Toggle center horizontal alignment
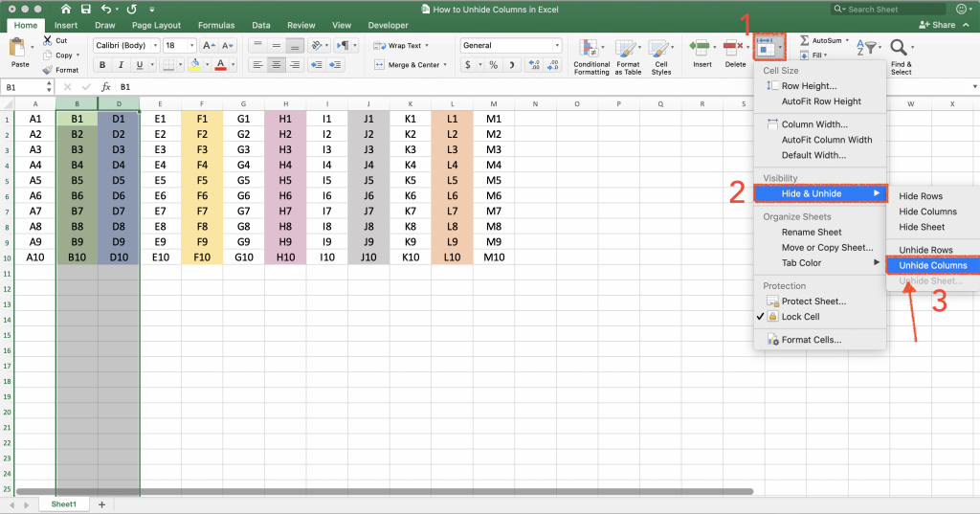The width and height of the screenshot is (980, 514). click(x=277, y=64)
